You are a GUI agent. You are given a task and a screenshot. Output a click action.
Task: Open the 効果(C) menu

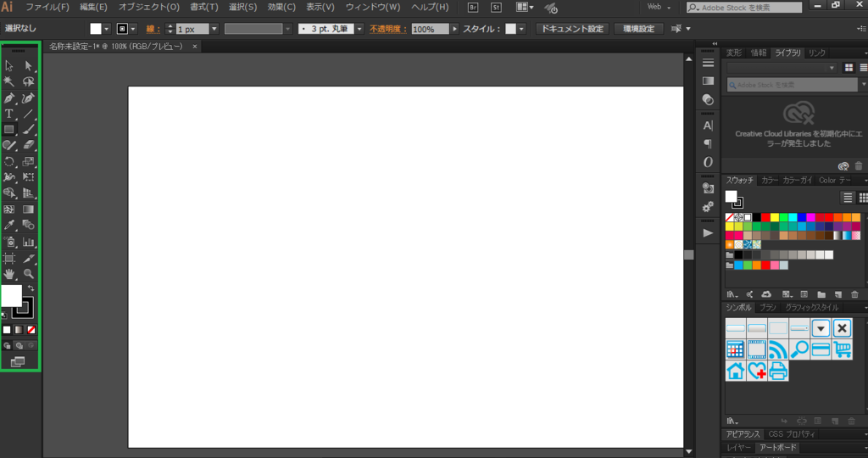point(281,7)
